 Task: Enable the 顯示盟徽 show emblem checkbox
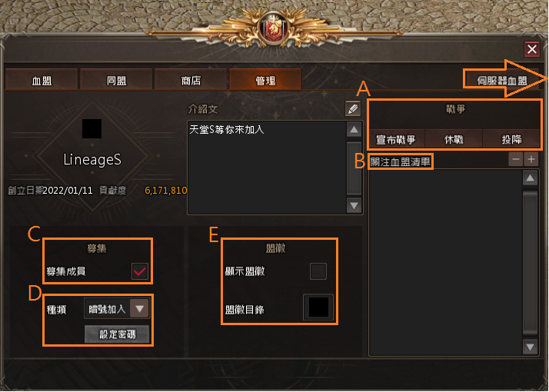click(x=318, y=271)
